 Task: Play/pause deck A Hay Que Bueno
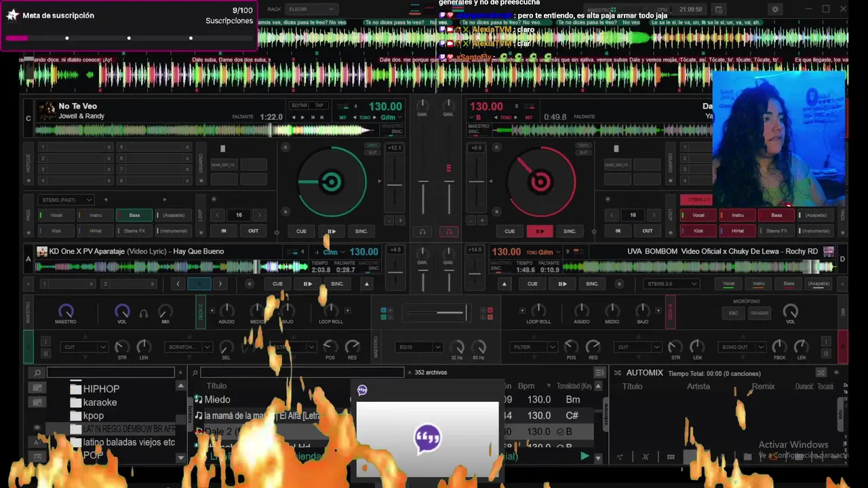click(x=307, y=283)
